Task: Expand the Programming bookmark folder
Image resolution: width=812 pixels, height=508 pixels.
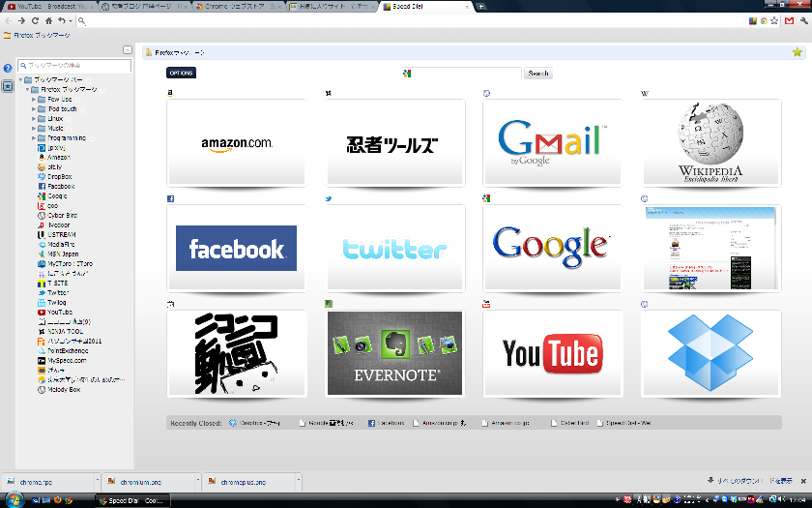Action: click(x=34, y=137)
